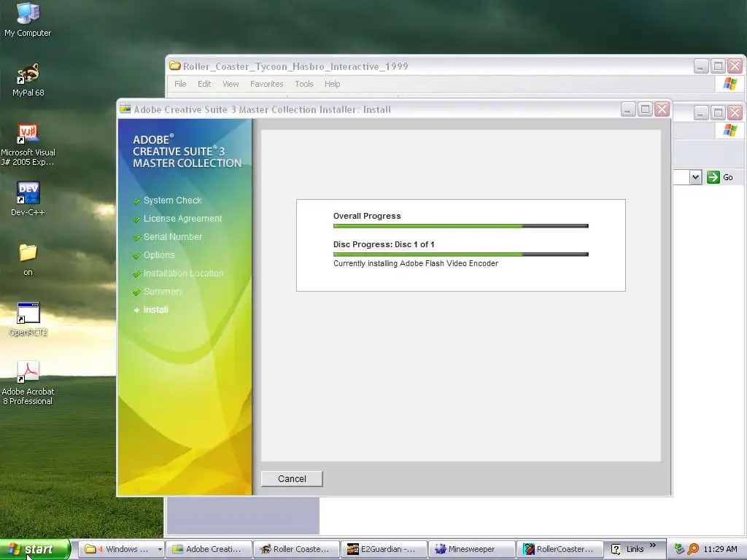Click the Start button
The height and width of the screenshot is (560, 747).
click(35, 549)
